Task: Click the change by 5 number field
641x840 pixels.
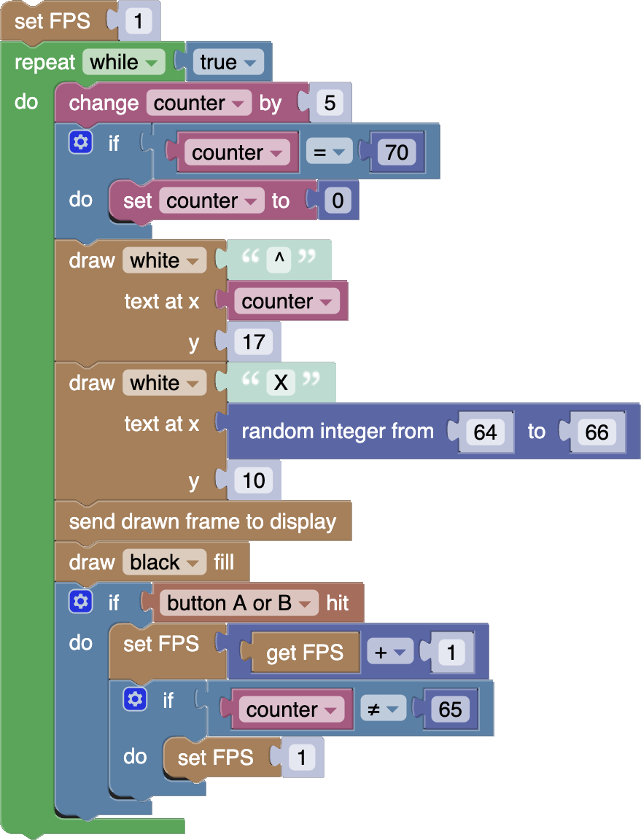Action: [x=329, y=104]
